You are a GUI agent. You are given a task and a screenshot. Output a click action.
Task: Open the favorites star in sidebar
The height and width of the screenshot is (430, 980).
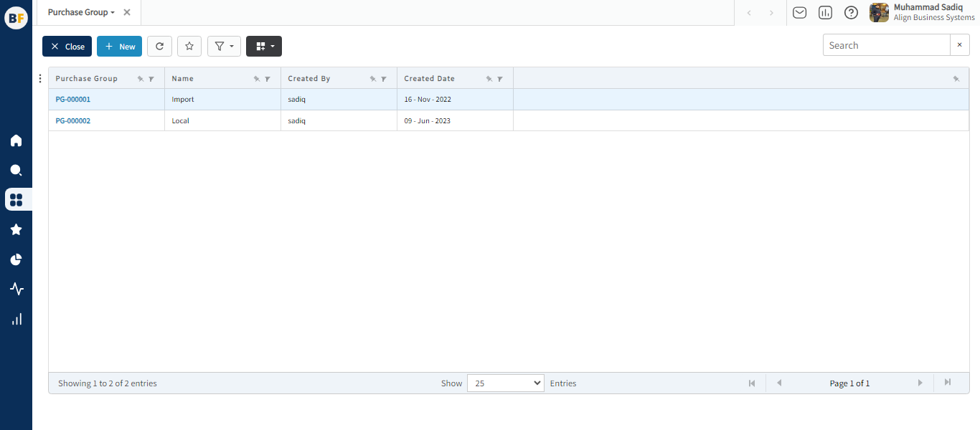pyautogui.click(x=16, y=229)
